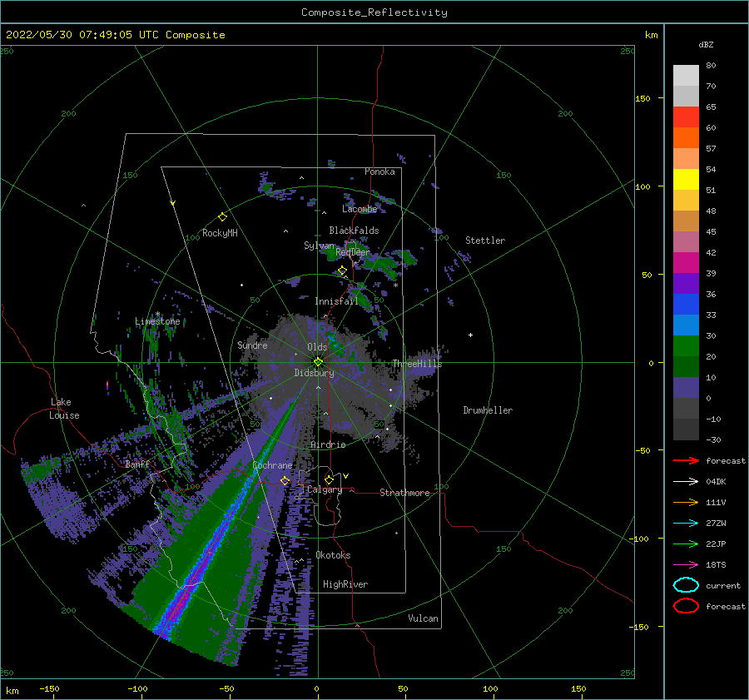Click the Composite_Reflectivity title text

click(x=374, y=12)
